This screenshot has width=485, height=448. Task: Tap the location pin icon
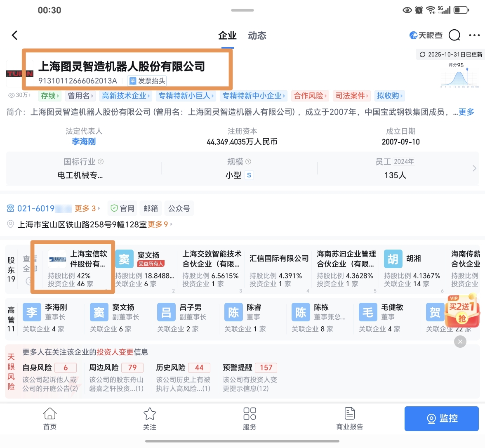[10, 224]
